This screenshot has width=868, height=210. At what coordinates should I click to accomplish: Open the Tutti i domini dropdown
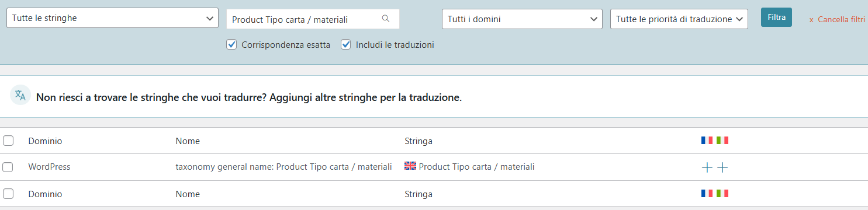[522, 19]
